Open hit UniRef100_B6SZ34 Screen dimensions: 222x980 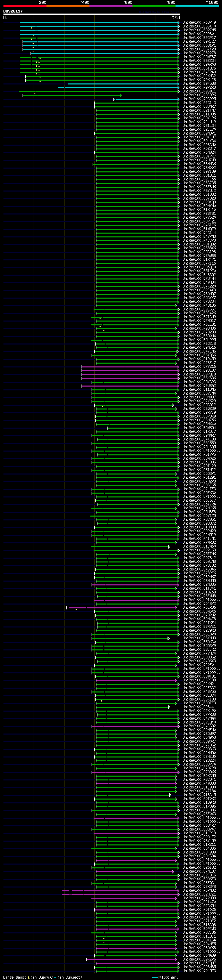coord(199,60)
